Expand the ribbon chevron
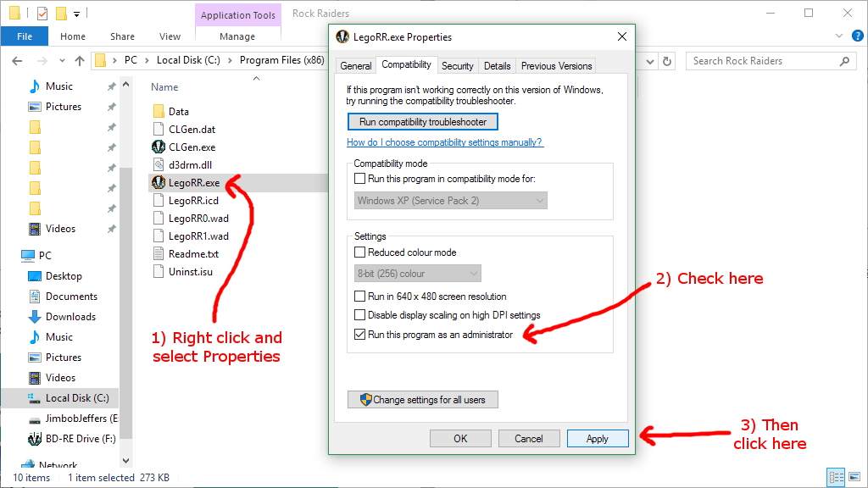Viewport: 868px width, 488px height. point(839,36)
